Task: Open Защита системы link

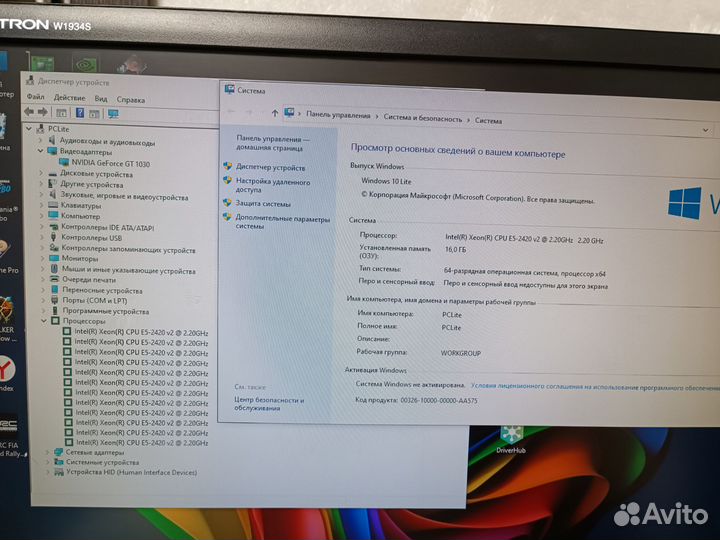Action: click(263, 203)
